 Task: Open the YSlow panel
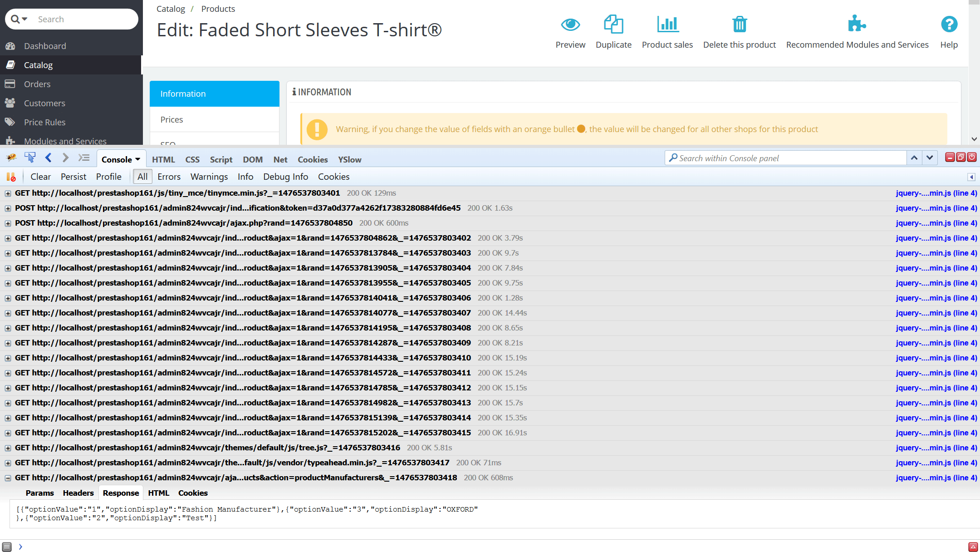click(x=349, y=159)
